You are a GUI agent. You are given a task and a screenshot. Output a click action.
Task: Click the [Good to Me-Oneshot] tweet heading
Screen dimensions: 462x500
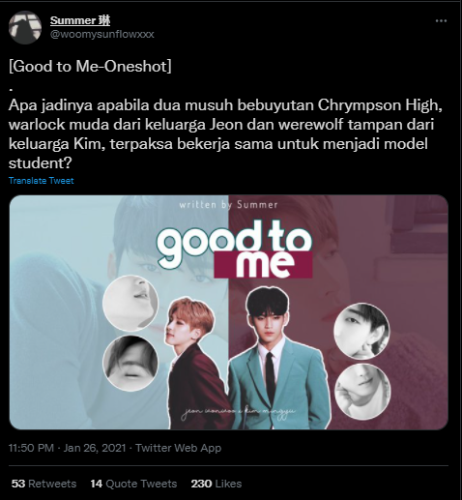tap(90, 66)
